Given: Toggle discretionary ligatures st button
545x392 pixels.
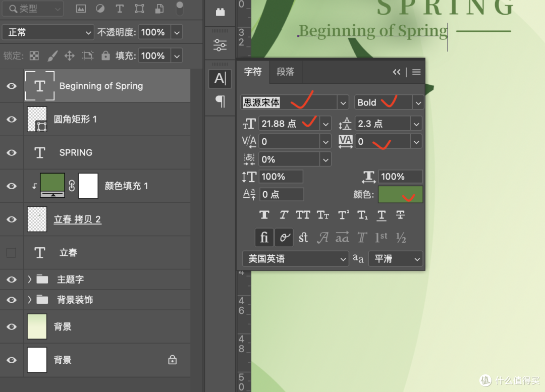Looking at the screenshot, I should 303,238.
